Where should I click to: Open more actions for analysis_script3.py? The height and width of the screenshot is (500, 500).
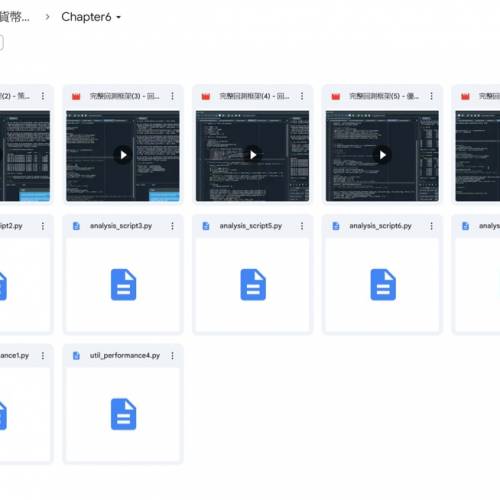[x=172, y=226]
